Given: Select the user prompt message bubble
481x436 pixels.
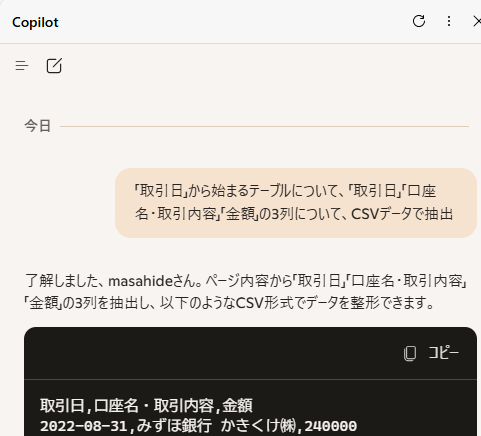Looking at the screenshot, I should point(296,203).
